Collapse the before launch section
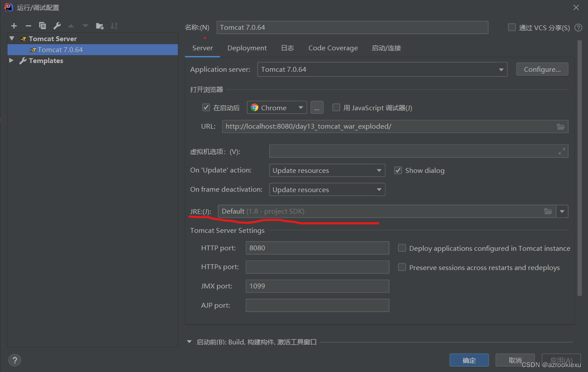The height and width of the screenshot is (372, 588). click(190, 342)
